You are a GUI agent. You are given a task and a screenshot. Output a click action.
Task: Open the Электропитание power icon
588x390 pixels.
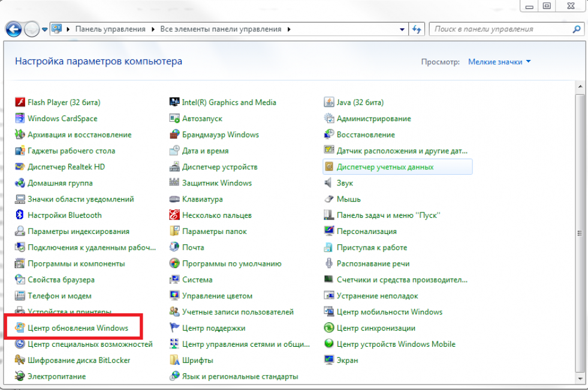[20, 376]
